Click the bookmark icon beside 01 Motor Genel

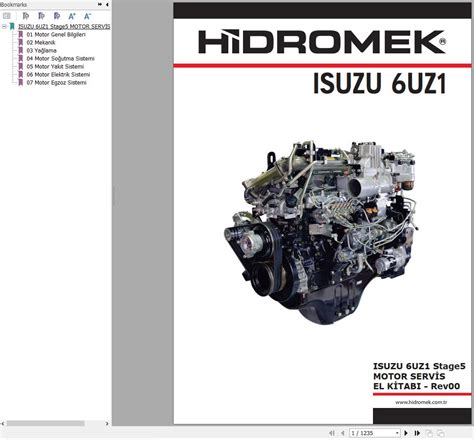(x=21, y=34)
